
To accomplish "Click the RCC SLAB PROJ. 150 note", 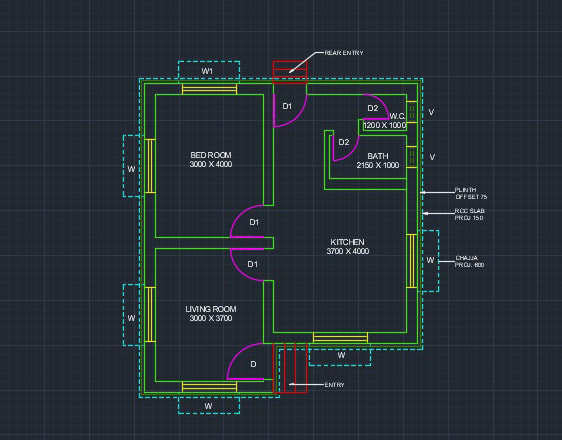I will [470, 214].
